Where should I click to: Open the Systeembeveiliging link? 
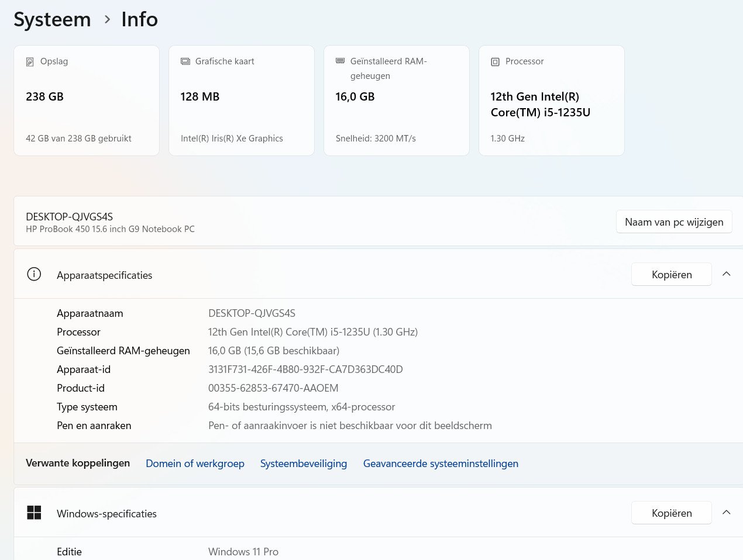click(x=303, y=464)
